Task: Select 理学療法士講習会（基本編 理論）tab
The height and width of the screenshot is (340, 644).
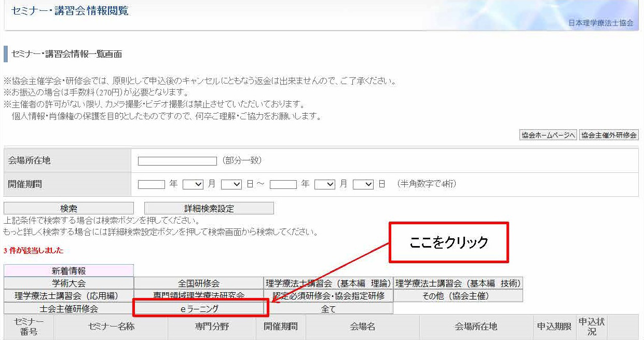Action: point(328,283)
